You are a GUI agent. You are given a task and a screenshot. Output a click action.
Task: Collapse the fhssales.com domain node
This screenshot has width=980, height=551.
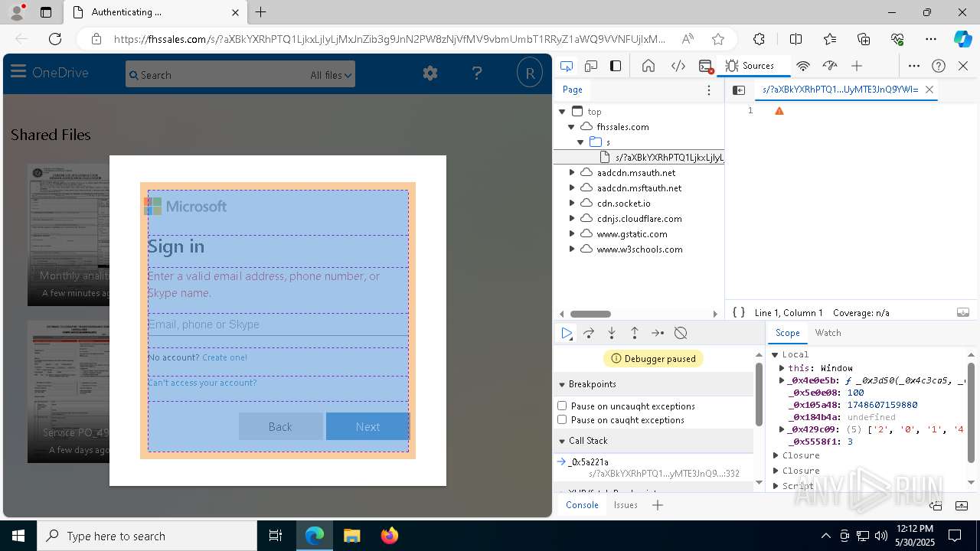point(571,127)
